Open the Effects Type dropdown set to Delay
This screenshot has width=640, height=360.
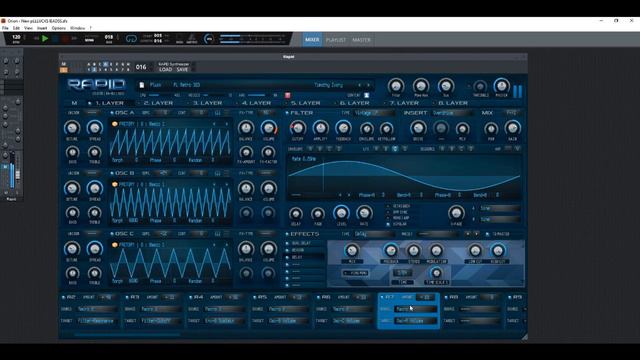click(374, 234)
